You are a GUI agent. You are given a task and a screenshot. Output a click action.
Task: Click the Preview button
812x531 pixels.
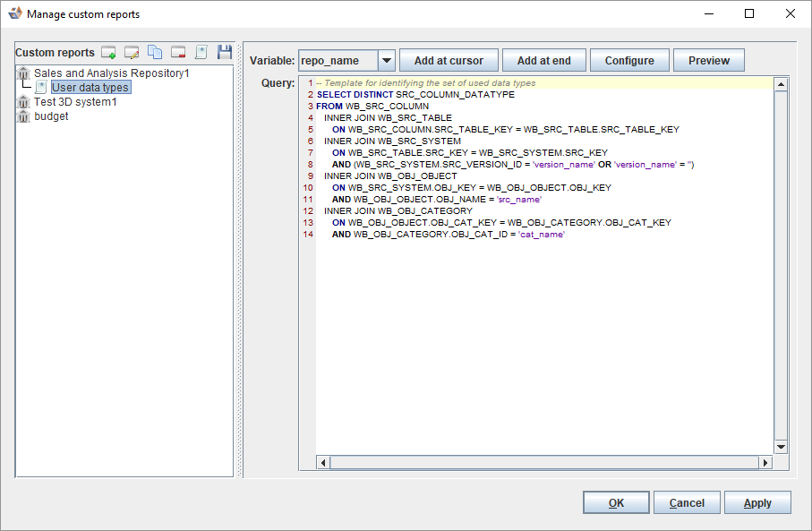click(x=709, y=61)
